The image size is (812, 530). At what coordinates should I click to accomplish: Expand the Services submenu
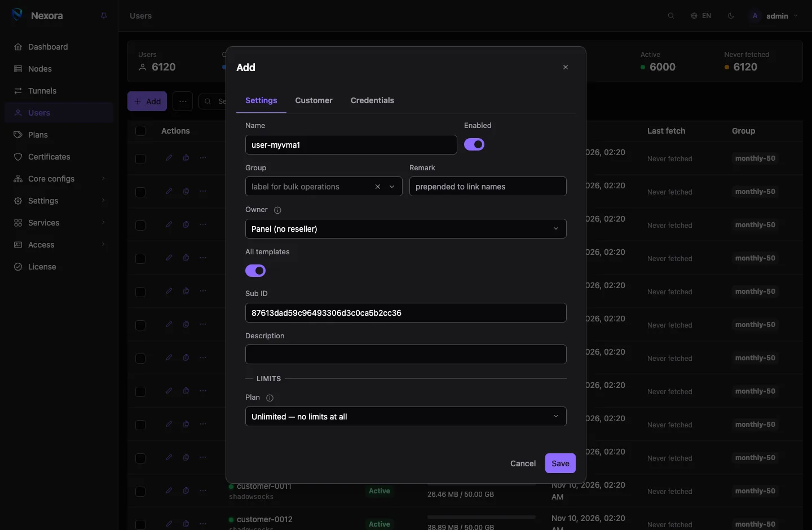pos(59,223)
